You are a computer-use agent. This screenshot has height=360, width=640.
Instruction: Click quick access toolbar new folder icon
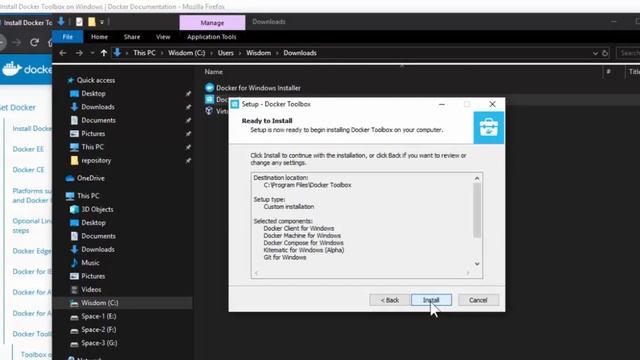92,22
